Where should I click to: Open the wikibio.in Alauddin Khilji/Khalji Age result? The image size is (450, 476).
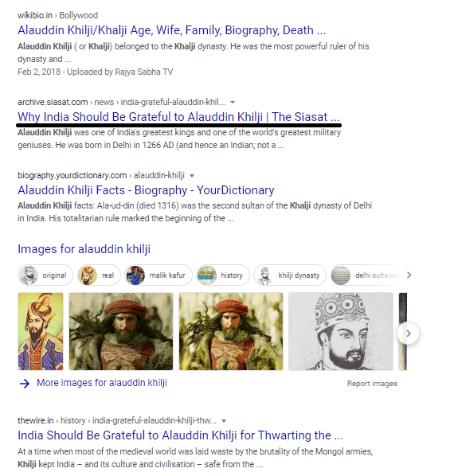coord(171,30)
